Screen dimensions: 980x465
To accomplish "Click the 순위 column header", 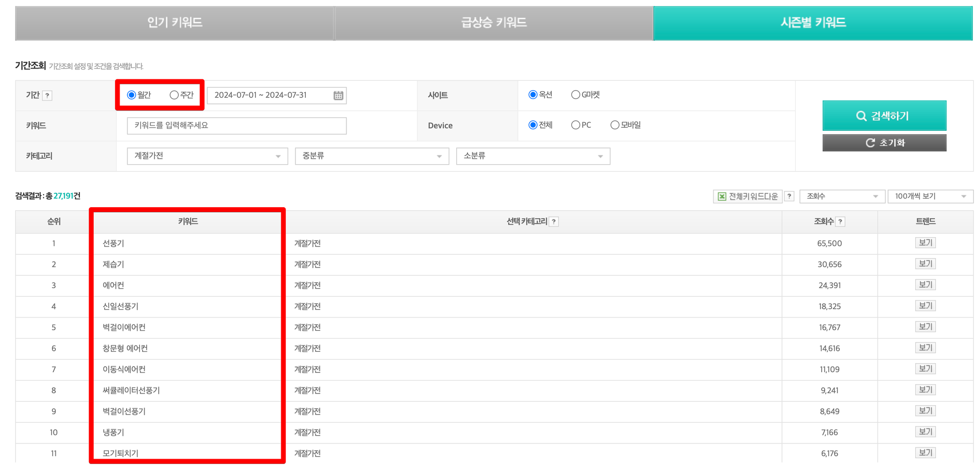I will [53, 222].
